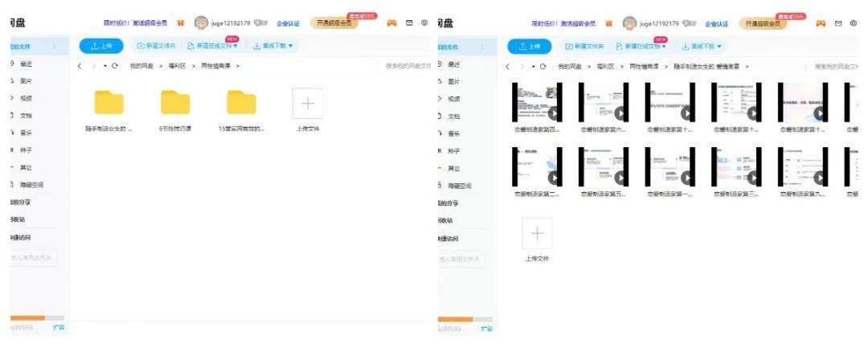This screenshot has width=868, height=348.
Task: Open the game controller icon in folder window
Action: 392,23
